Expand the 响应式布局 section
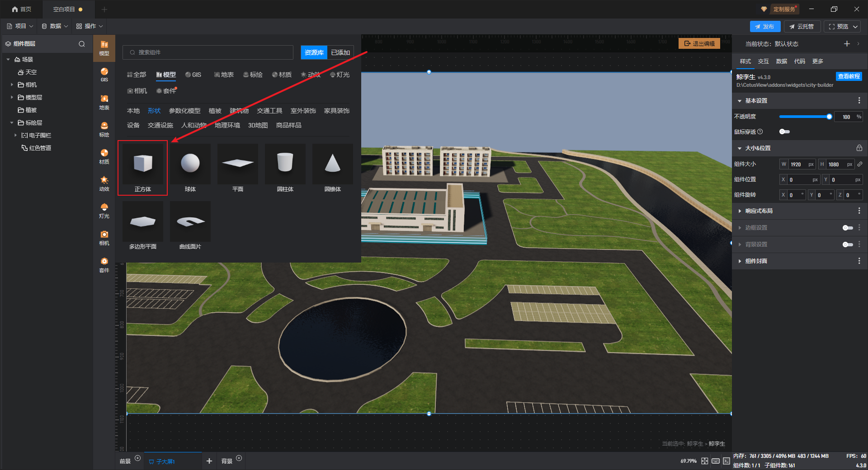This screenshot has width=868, height=470. [x=759, y=211]
